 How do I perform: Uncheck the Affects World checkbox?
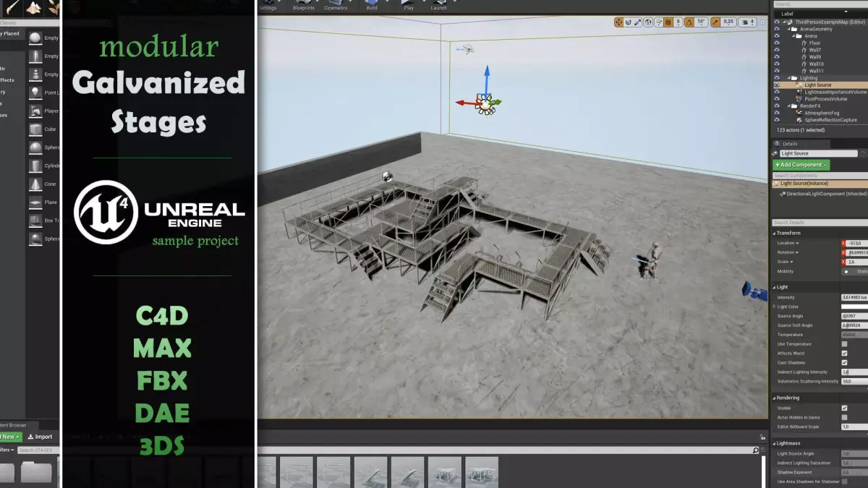(x=844, y=354)
